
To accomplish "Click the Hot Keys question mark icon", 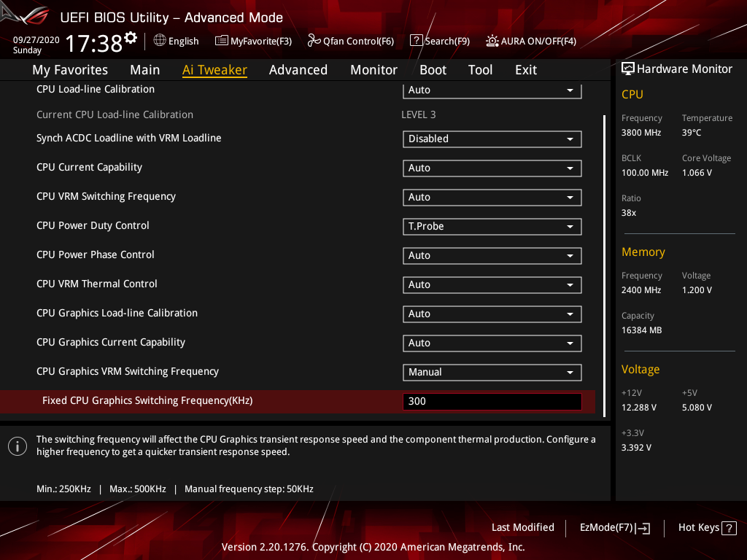I will click(x=729, y=528).
